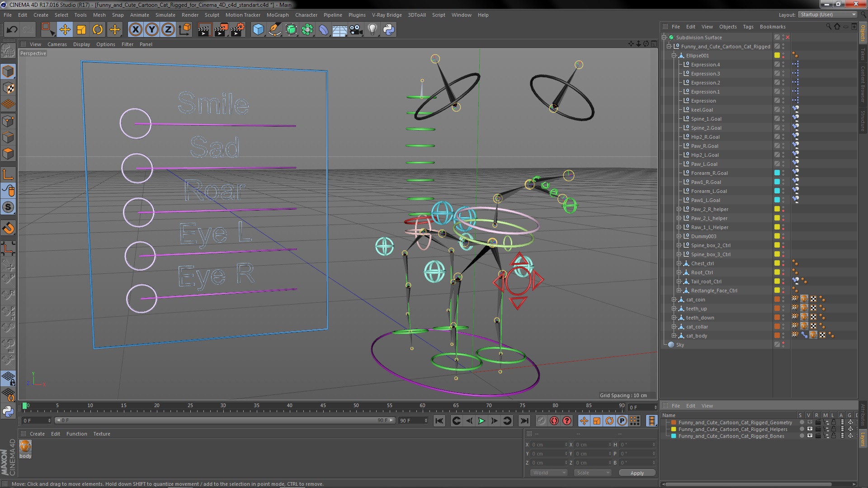Viewport: 868px width, 488px height.
Task: Toggle the Z axis lock
Action: [168, 30]
